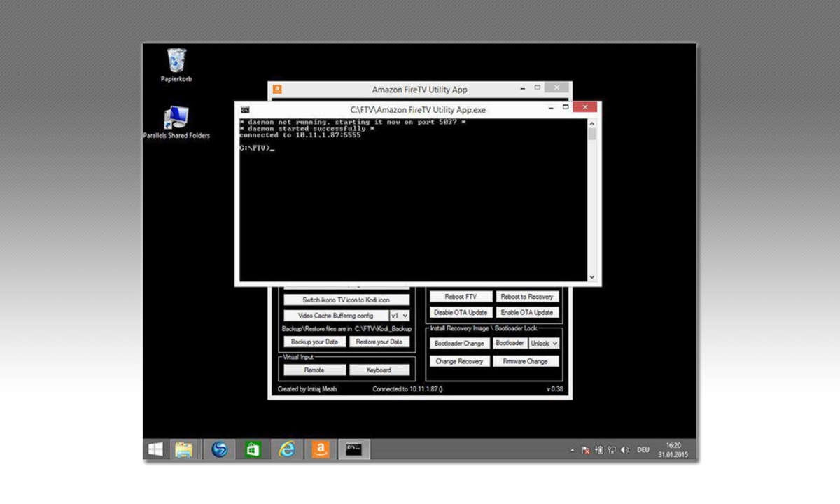Open the Action Center flag tray icon
The width and height of the screenshot is (840, 504).
click(x=586, y=450)
